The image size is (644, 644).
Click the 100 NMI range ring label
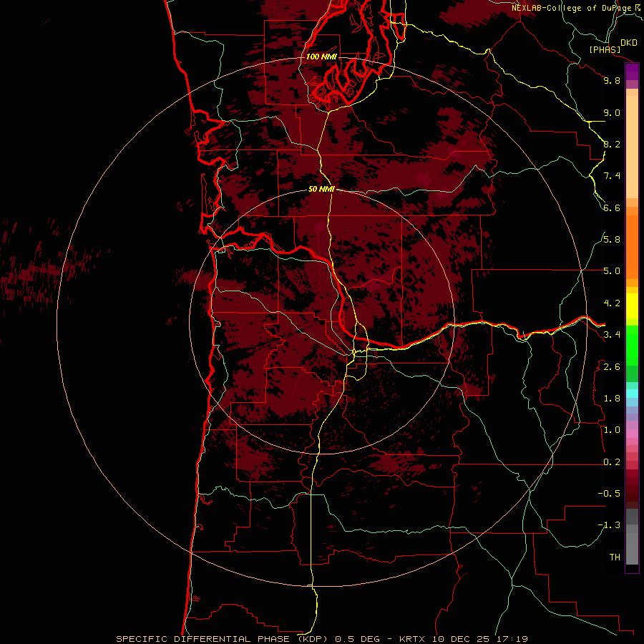pyautogui.click(x=321, y=57)
